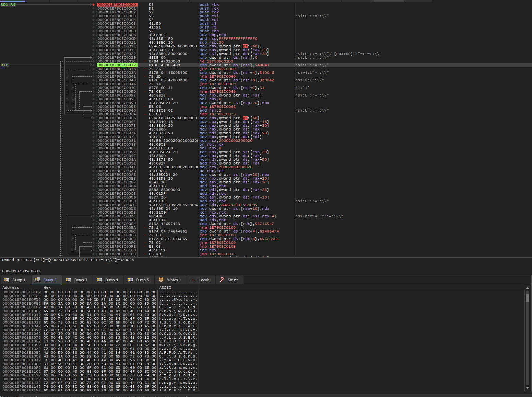Switch to the Dump 1 tab
532x397 pixels.
tap(15, 280)
